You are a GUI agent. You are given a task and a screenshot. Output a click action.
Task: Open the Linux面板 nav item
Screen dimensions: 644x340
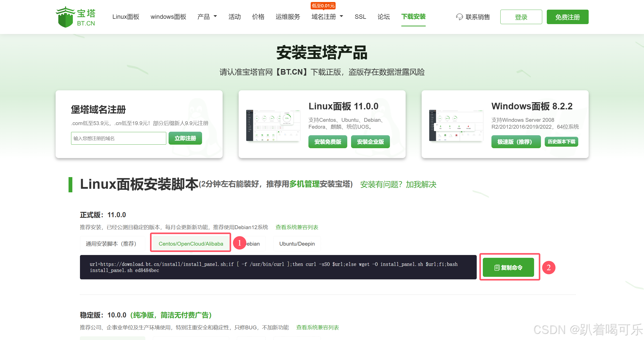click(x=126, y=17)
